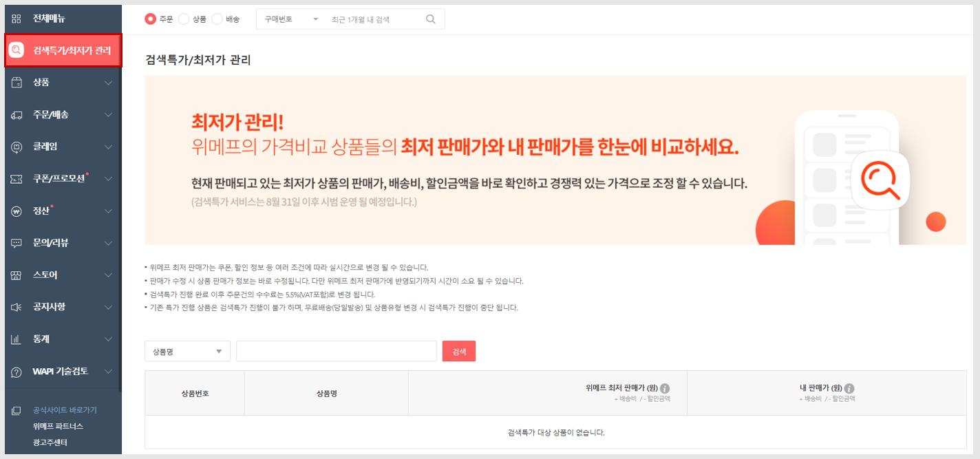980x459 pixels.
Task: Open the 전체메뉴 grid icon
Action: 17,19
